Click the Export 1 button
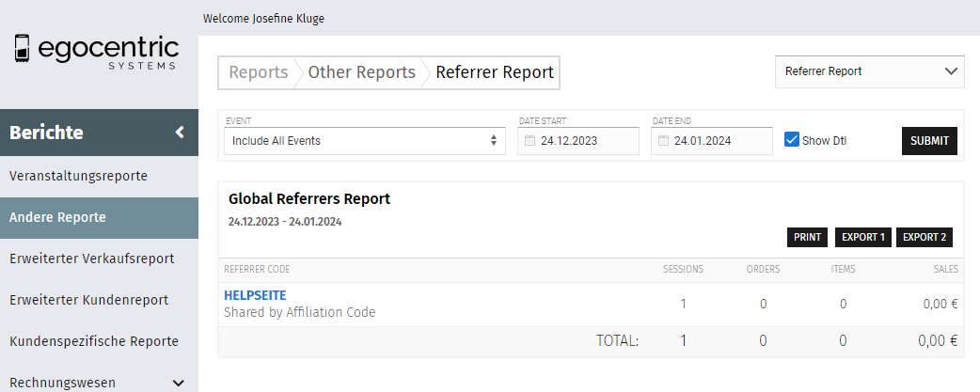 tap(863, 237)
